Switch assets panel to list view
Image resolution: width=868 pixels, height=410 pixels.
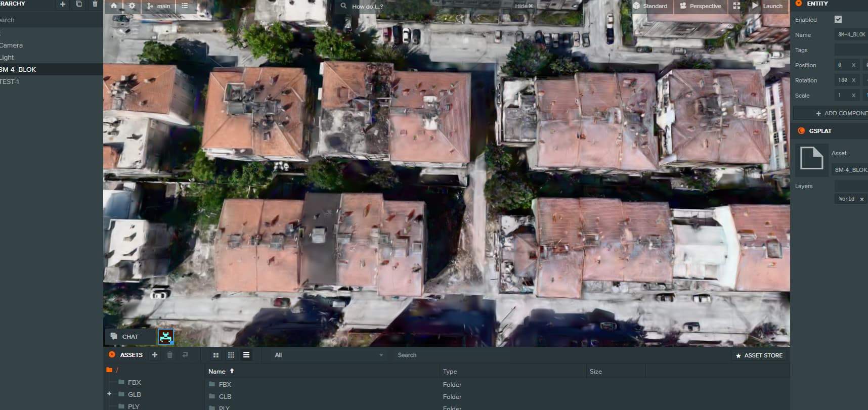[246, 355]
